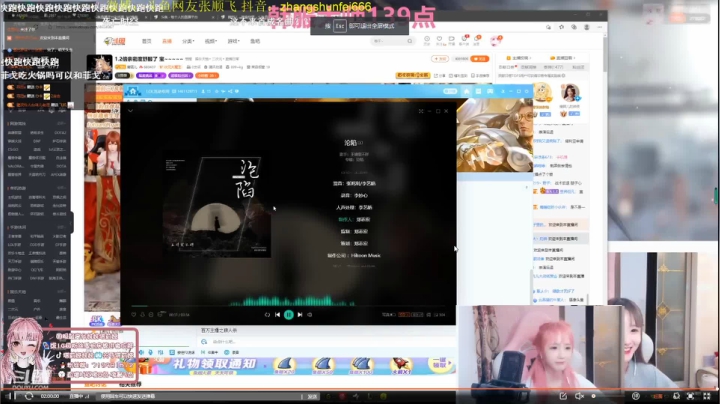Screen dimensions: 720x404
Task: Send danmaku with the 发送 button
Action: pyautogui.click(x=312, y=396)
